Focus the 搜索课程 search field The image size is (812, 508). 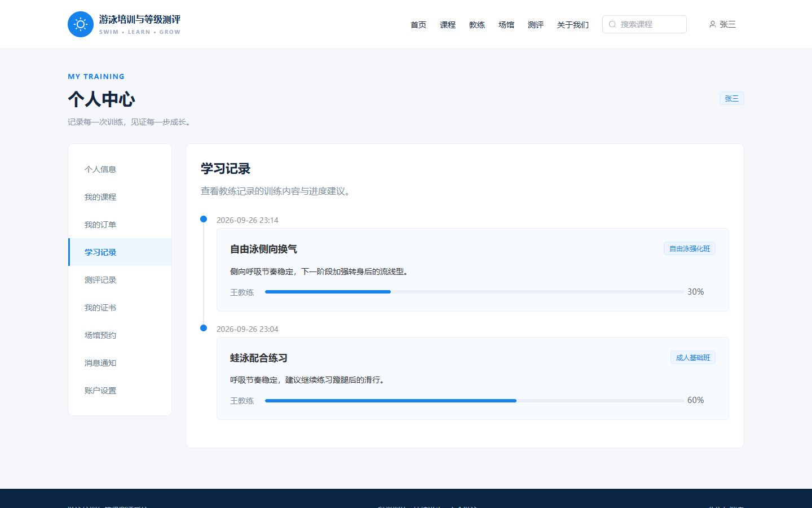coord(645,24)
